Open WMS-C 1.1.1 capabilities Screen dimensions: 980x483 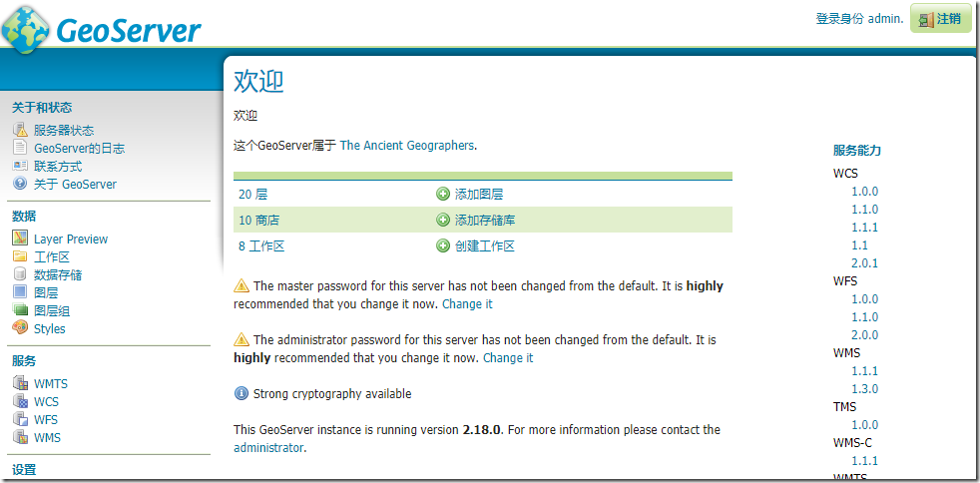(864, 460)
